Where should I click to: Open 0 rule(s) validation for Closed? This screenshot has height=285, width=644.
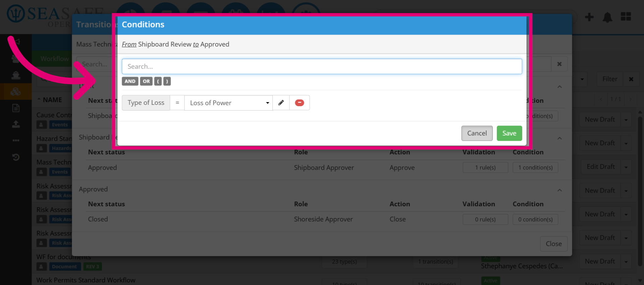click(x=485, y=219)
